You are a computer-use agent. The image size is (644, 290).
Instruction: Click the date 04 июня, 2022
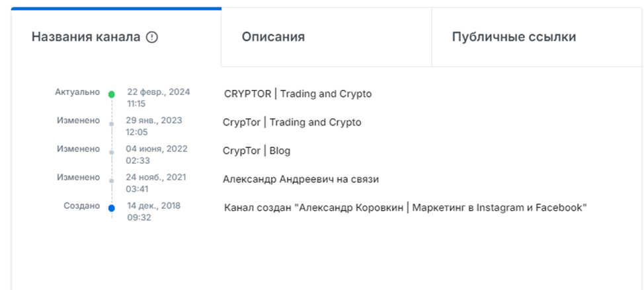click(x=157, y=149)
